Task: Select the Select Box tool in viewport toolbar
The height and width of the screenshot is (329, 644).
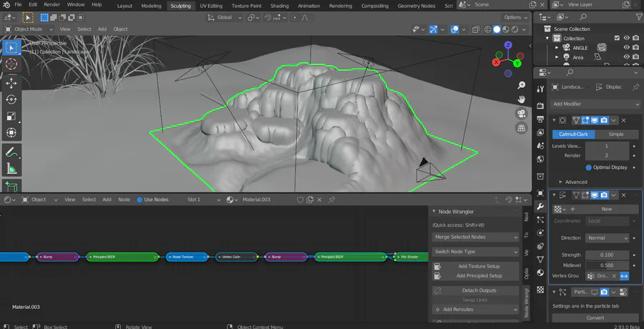Action: [11, 48]
